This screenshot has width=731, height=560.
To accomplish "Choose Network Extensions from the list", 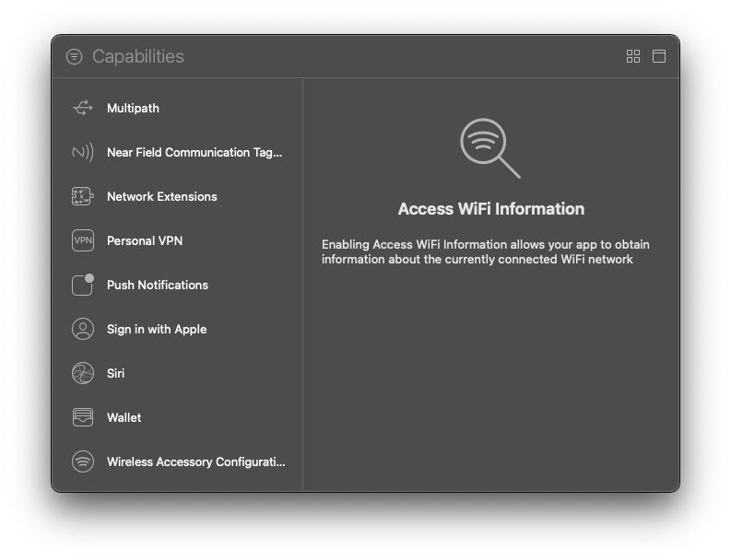I will 177,196.
